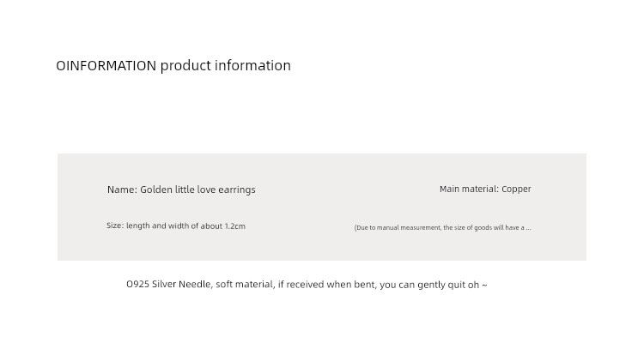Image resolution: width=644 pixels, height=361 pixels.
Task: Select 'you can gently quit oh' text
Action: point(429,285)
